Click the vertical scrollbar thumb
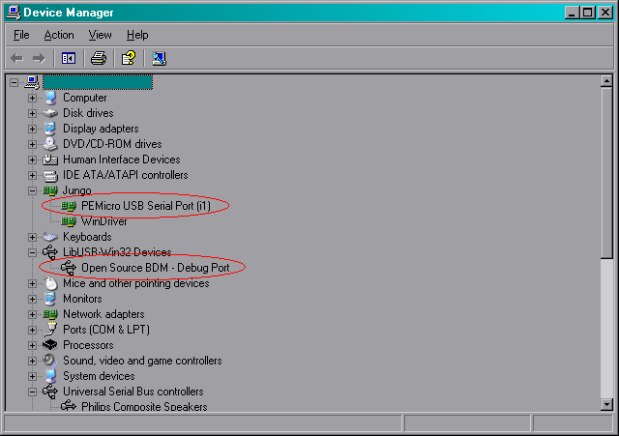The image size is (619, 436). pos(606,173)
